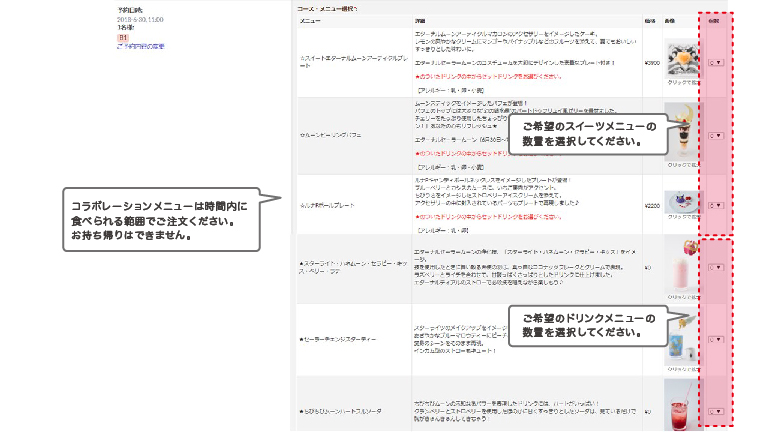Click the メニュー column header
This screenshot has height=432, width=770.
point(311,20)
